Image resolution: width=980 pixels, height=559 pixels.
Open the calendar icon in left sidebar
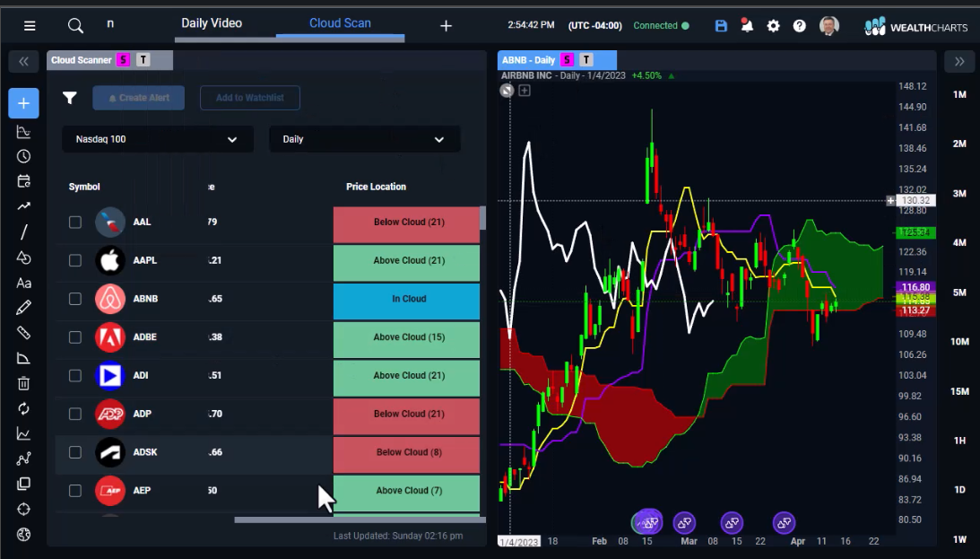[23, 181]
